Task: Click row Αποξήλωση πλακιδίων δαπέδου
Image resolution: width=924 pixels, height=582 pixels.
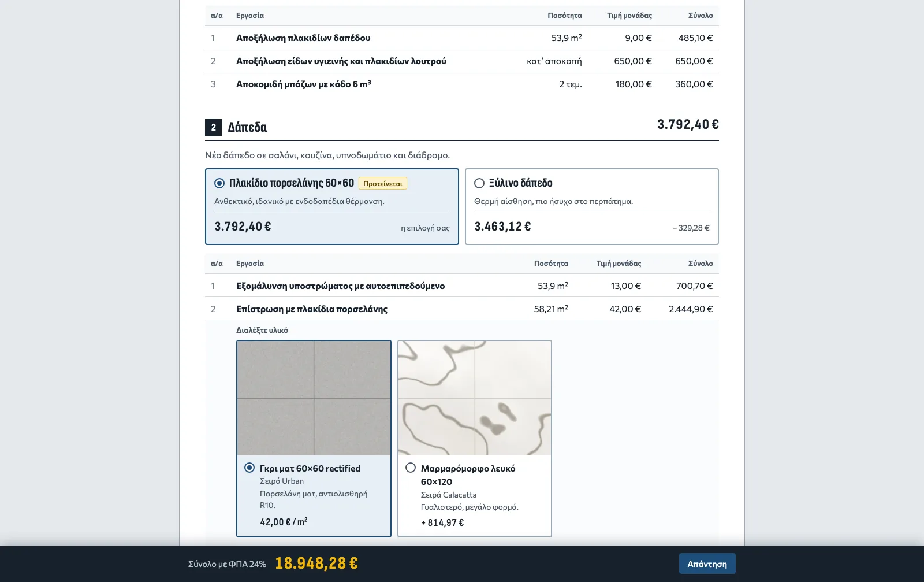Action: (462, 38)
